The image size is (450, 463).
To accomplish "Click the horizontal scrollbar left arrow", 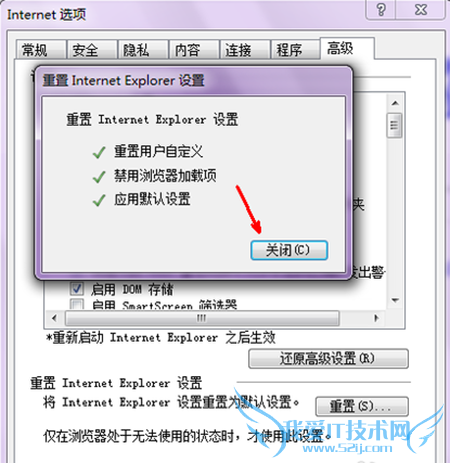I will [54, 318].
